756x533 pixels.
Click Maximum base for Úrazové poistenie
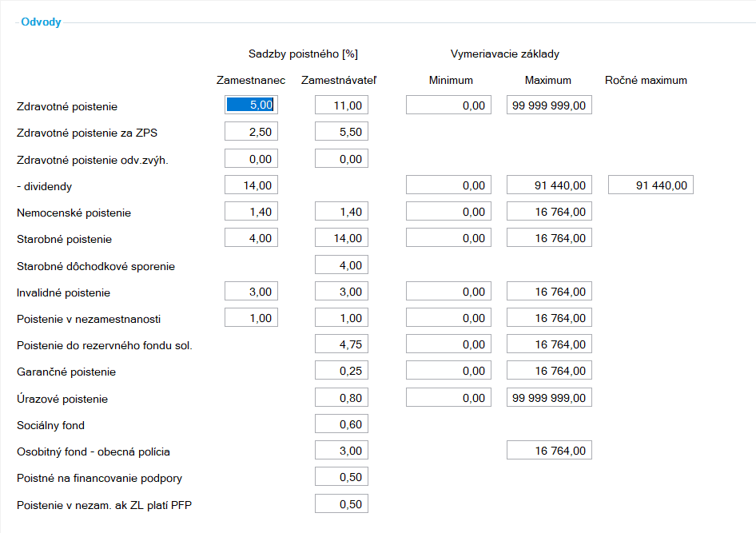pos(549,398)
